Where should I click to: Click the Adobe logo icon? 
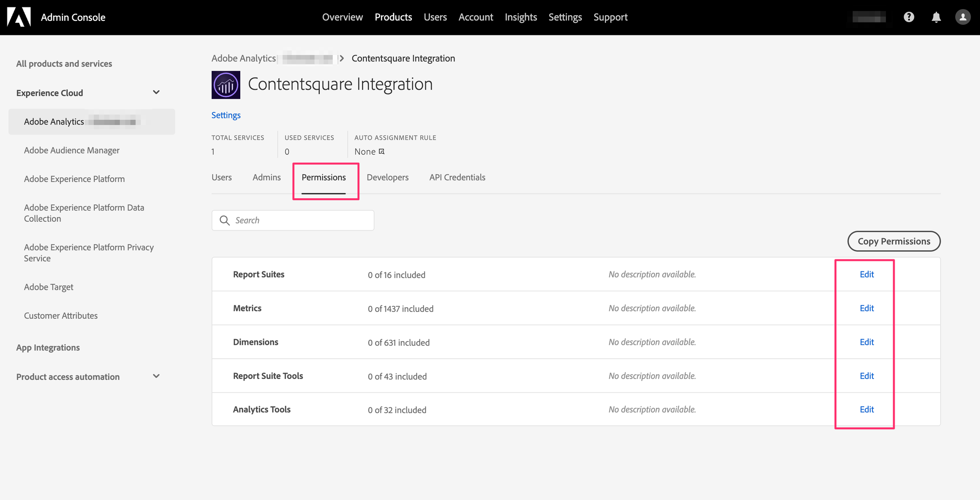click(19, 17)
